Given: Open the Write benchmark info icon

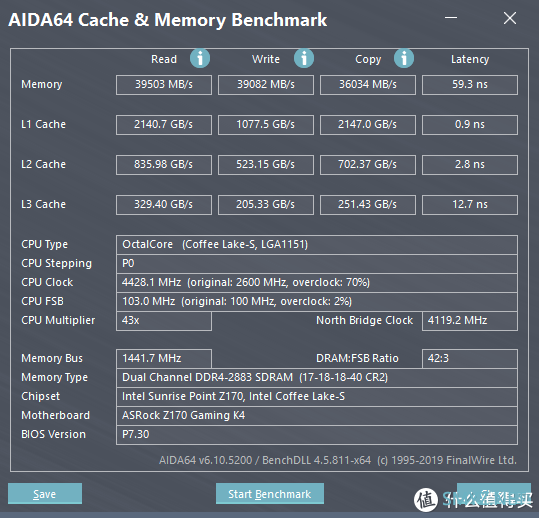Looking at the screenshot, I should (304, 58).
